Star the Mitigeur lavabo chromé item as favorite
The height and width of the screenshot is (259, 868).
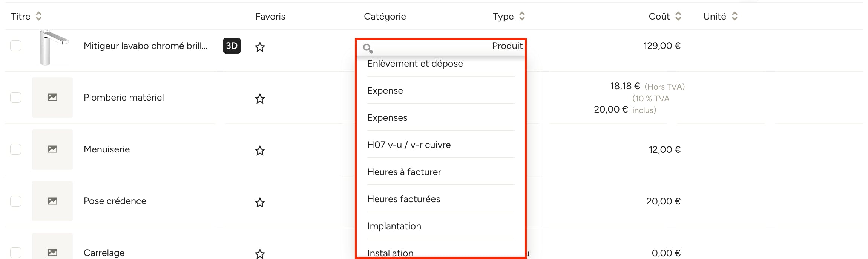[260, 47]
